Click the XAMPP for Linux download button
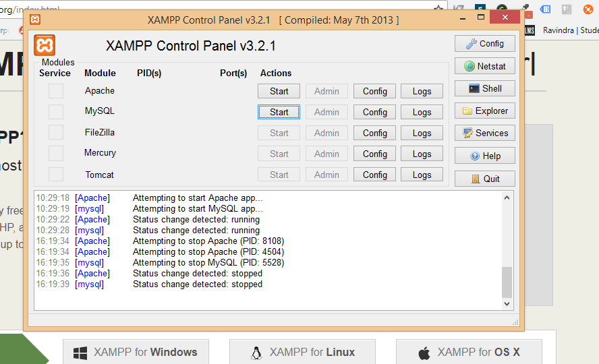Viewport: 599px width, 364px height. [302, 352]
